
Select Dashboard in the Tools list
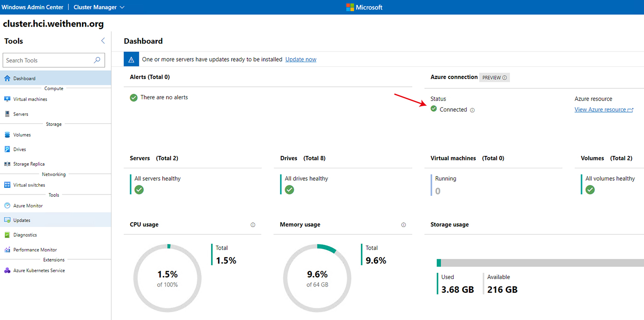coord(56,78)
